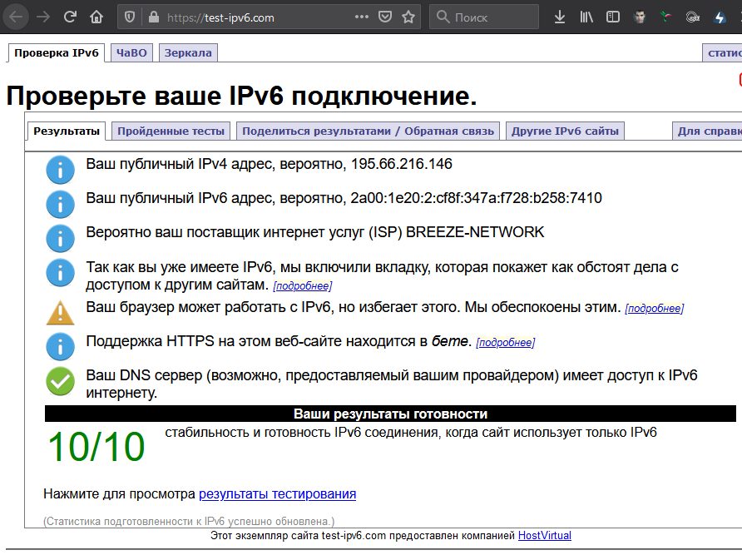Open page actions three-dot menu
Image resolution: width=742 pixels, height=560 pixels.
(362, 17)
